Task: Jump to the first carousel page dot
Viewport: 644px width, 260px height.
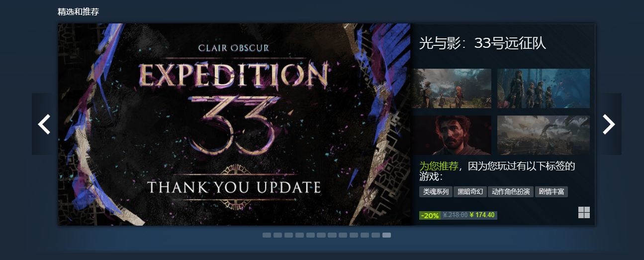Action: click(x=267, y=235)
